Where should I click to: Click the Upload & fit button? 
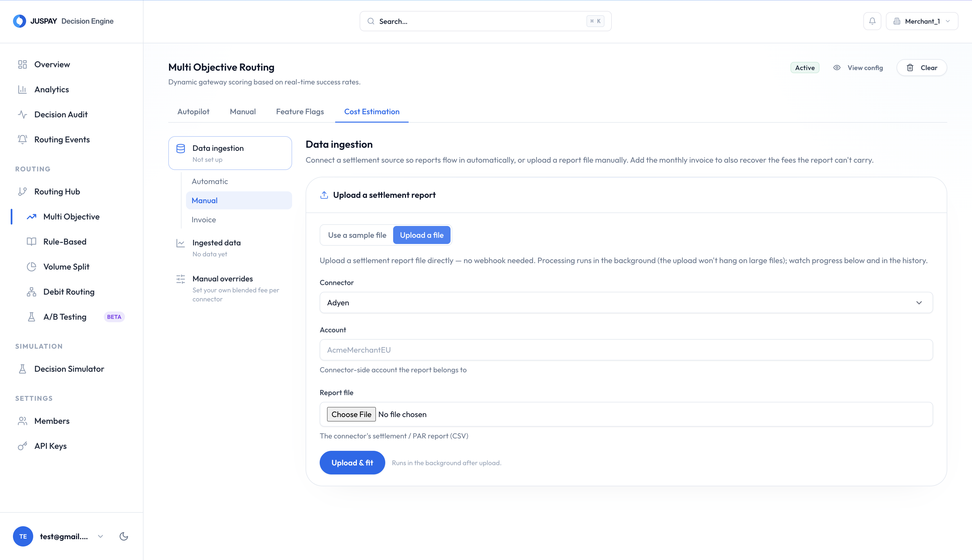coord(352,463)
